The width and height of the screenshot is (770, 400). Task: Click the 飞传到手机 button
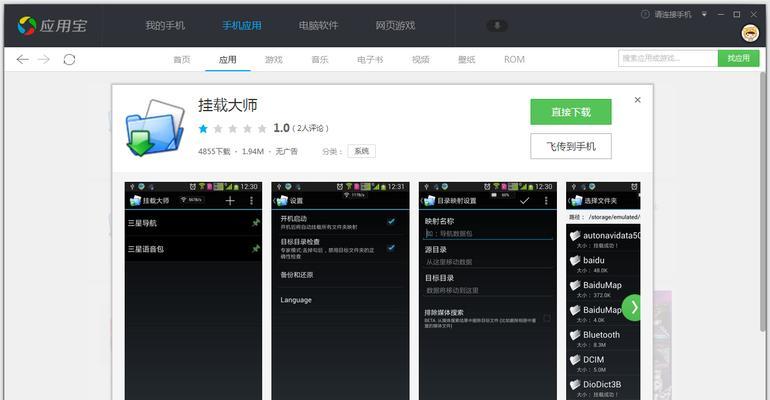click(571, 146)
